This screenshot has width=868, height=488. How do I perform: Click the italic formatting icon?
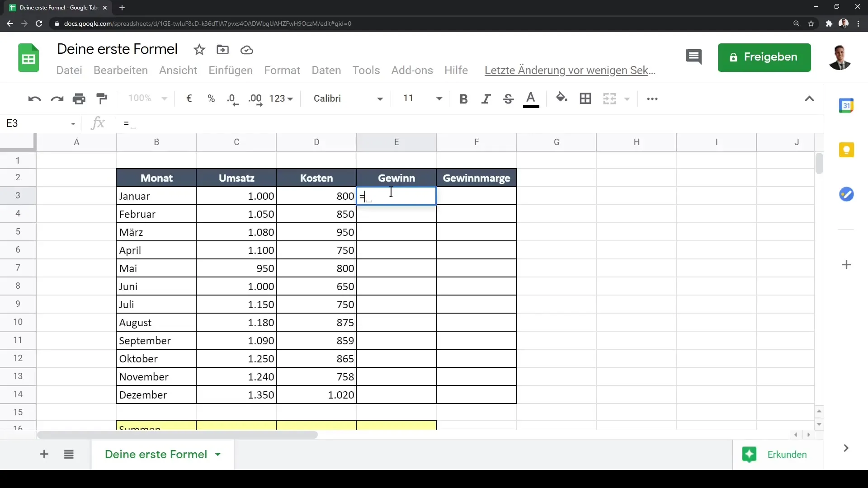coord(485,98)
